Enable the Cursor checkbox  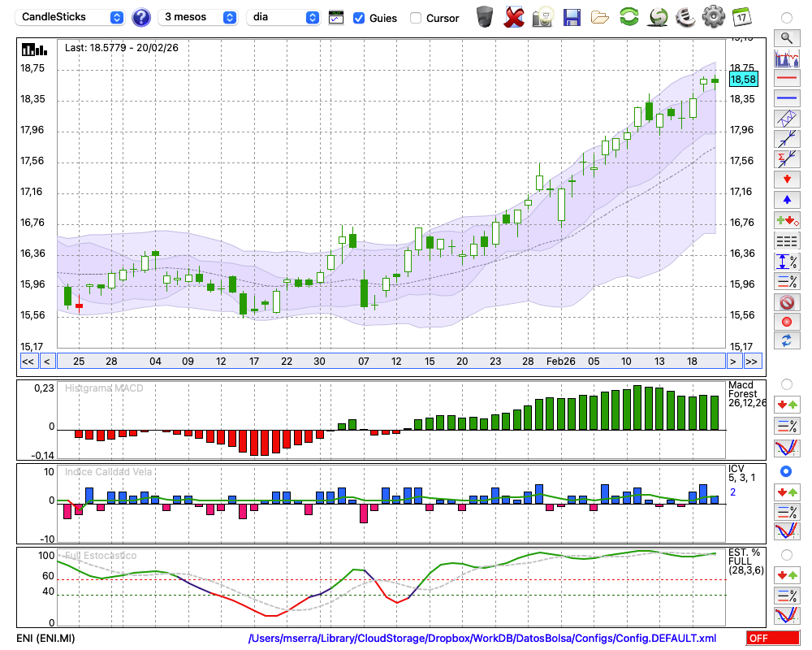coord(416,18)
